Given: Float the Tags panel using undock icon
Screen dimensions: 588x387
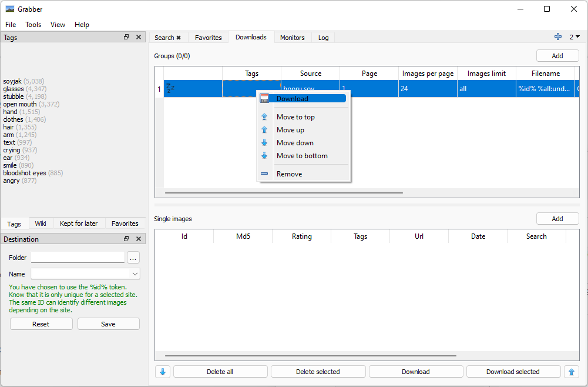Looking at the screenshot, I should click(126, 37).
